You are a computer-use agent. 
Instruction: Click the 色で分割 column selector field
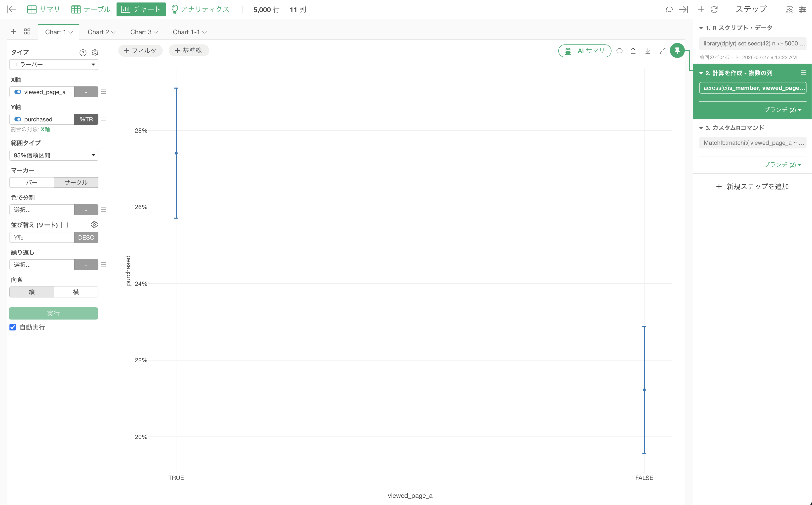click(42, 210)
